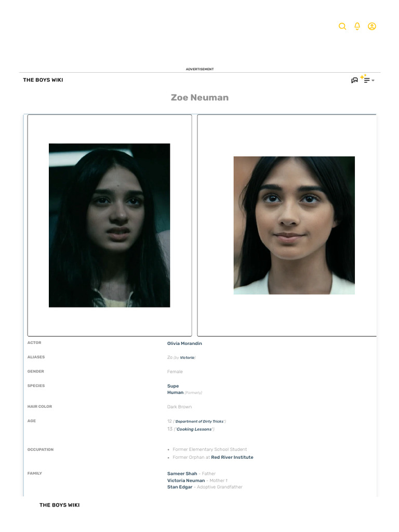
Task: Select the Adoptive Grandfather text
Action: 220,487
